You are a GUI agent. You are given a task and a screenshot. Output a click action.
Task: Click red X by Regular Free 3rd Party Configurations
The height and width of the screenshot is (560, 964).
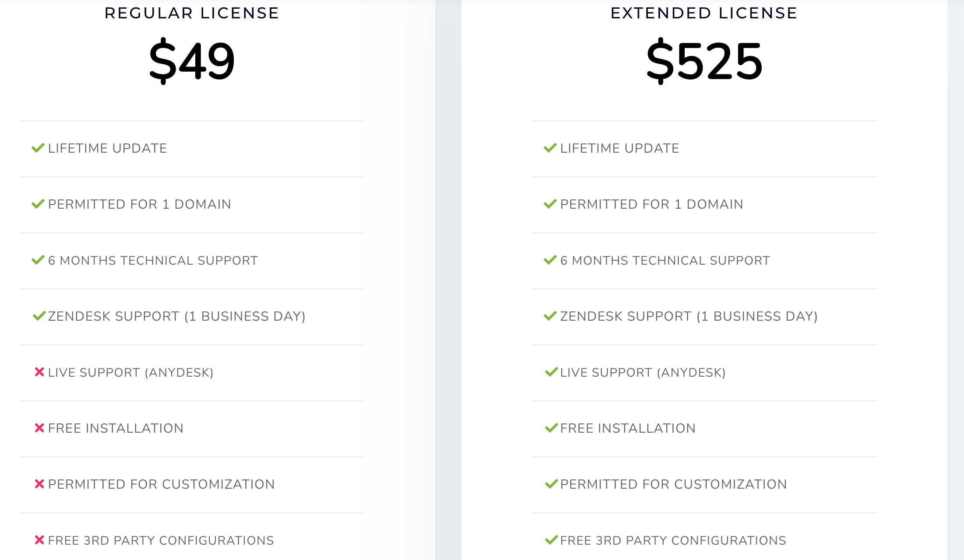pyautogui.click(x=39, y=540)
